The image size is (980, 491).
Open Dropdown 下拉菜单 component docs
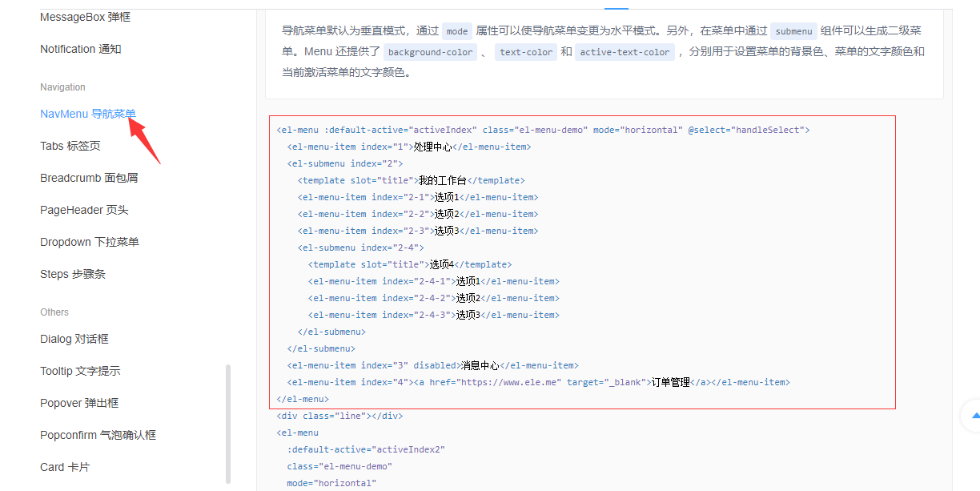coord(89,241)
